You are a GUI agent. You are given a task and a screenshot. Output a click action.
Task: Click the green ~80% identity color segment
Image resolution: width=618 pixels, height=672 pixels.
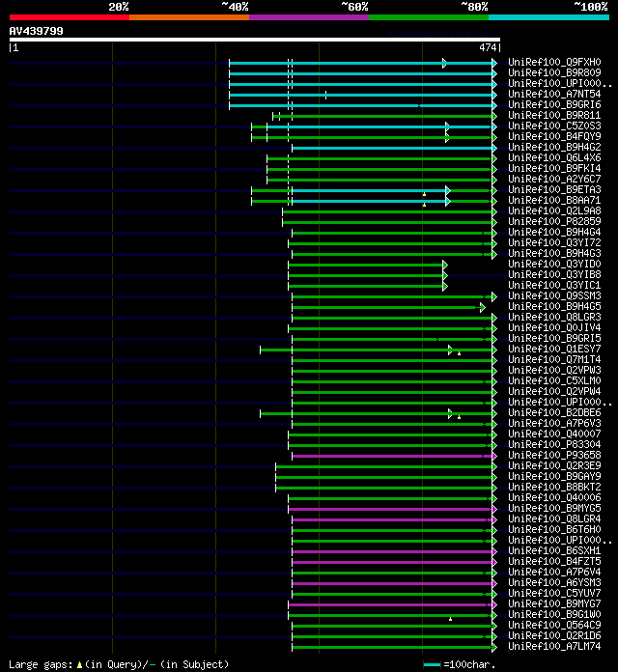(x=429, y=17)
